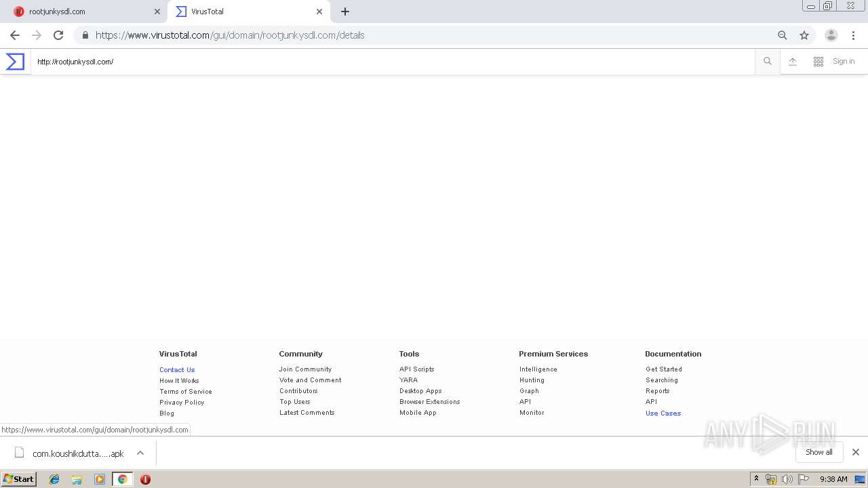Click Vote and Comment link

311,380
